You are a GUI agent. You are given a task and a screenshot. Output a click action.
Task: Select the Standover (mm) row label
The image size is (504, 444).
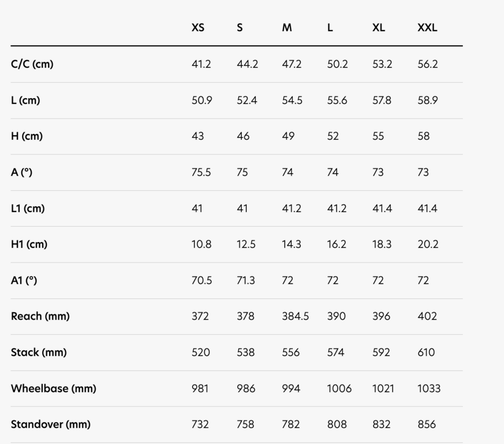click(x=50, y=424)
